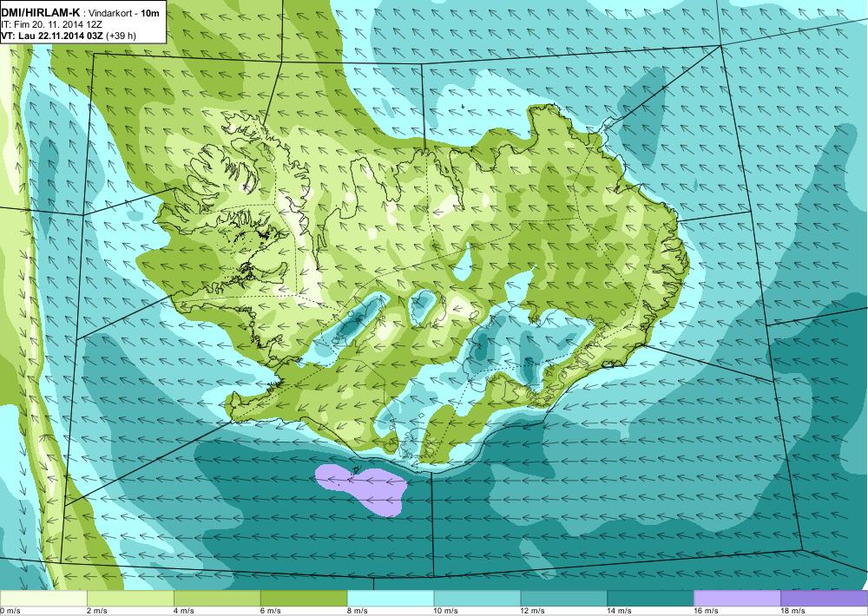Click the '18 m/s' legend label
Image resolution: width=868 pixels, height=616 pixels.
pos(793,611)
